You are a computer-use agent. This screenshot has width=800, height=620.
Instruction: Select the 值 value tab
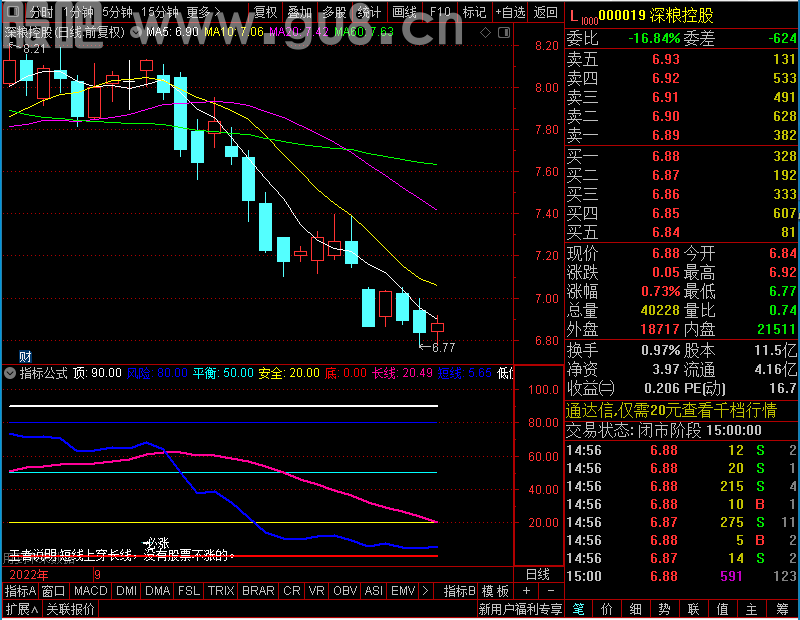click(722, 609)
